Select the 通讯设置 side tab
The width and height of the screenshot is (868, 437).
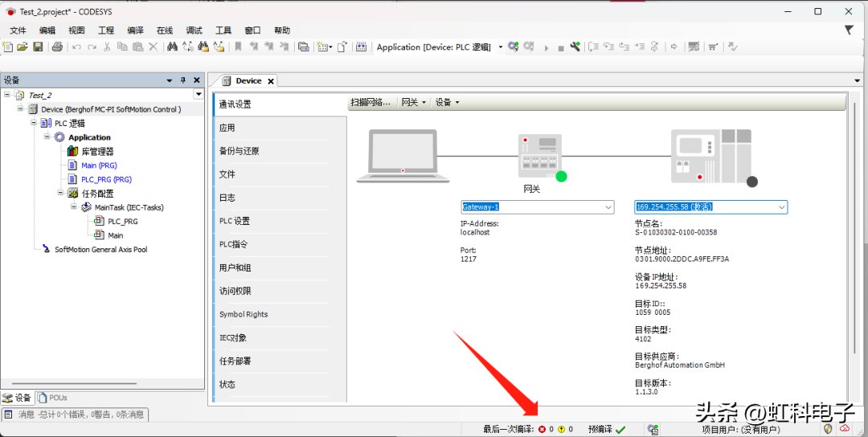[280, 104]
